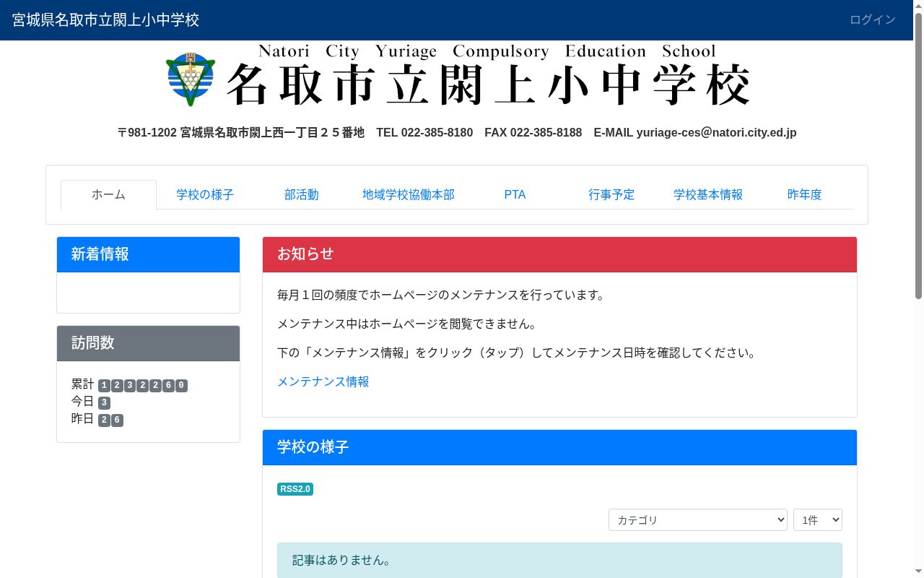The width and height of the screenshot is (924, 578).
Task: Click the 昨日 visitor count row
Action: [97, 419]
